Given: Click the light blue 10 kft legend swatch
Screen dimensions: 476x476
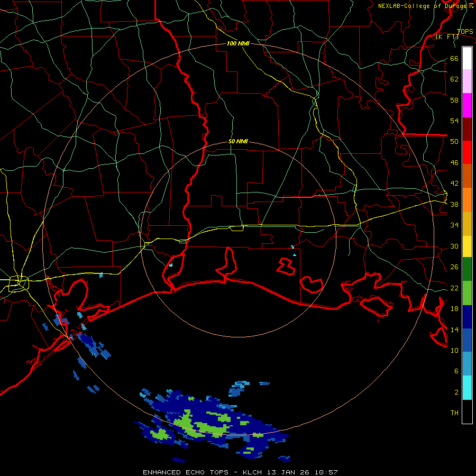Looking at the screenshot, I should tap(467, 364).
